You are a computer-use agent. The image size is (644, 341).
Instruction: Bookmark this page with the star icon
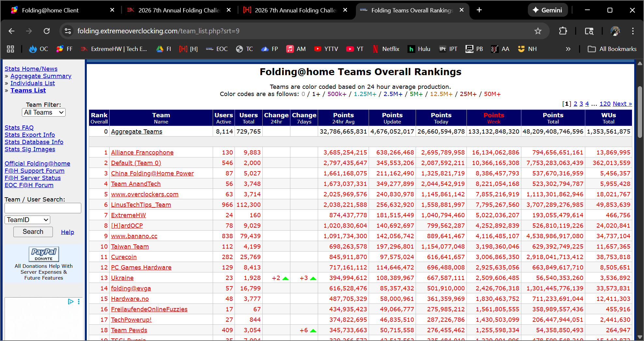click(x=538, y=31)
